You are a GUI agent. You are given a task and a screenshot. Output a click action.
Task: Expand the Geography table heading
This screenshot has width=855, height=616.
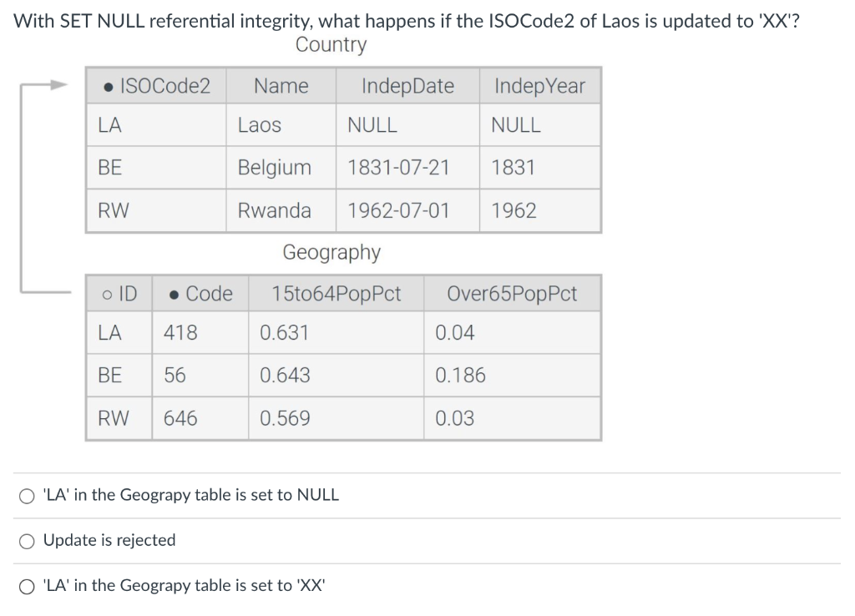point(331,253)
